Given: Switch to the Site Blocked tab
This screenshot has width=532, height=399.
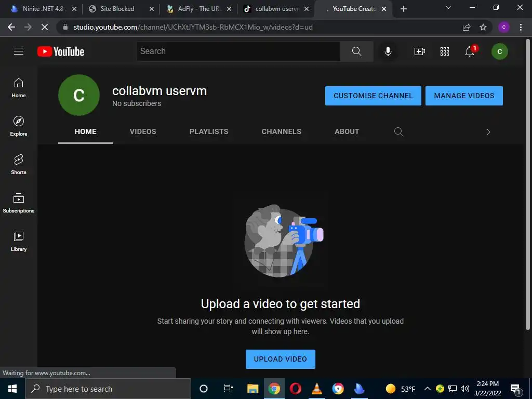Looking at the screenshot, I should (x=117, y=9).
